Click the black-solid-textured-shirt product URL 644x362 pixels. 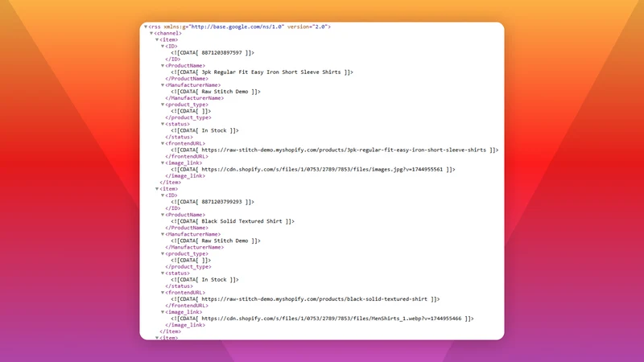[x=314, y=299]
